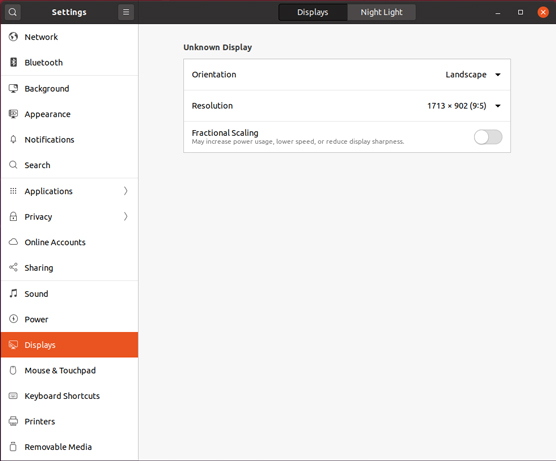
Task: Click the Mouse & Touchpad icon
Action: 13,370
